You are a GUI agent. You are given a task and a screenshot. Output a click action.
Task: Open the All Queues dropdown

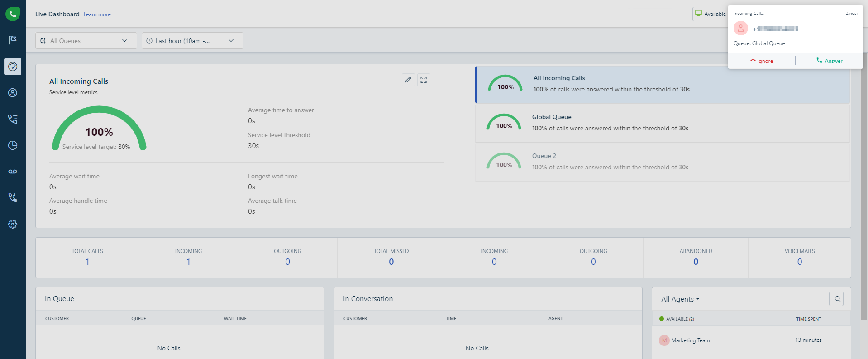point(86,41)
